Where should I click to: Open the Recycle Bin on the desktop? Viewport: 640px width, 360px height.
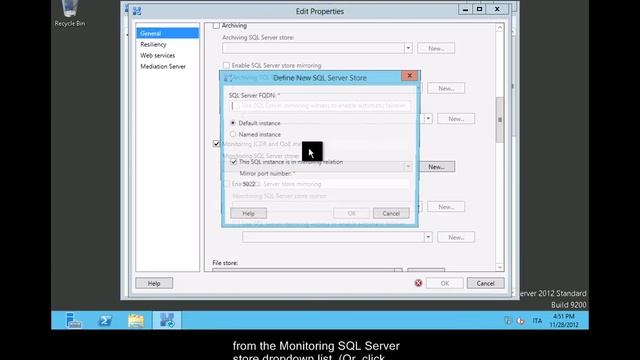[70, 13]
